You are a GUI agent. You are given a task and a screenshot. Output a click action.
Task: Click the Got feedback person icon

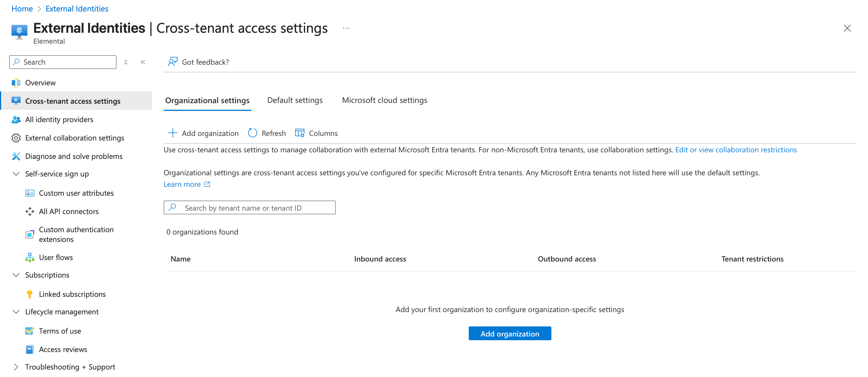pos(173,62)
